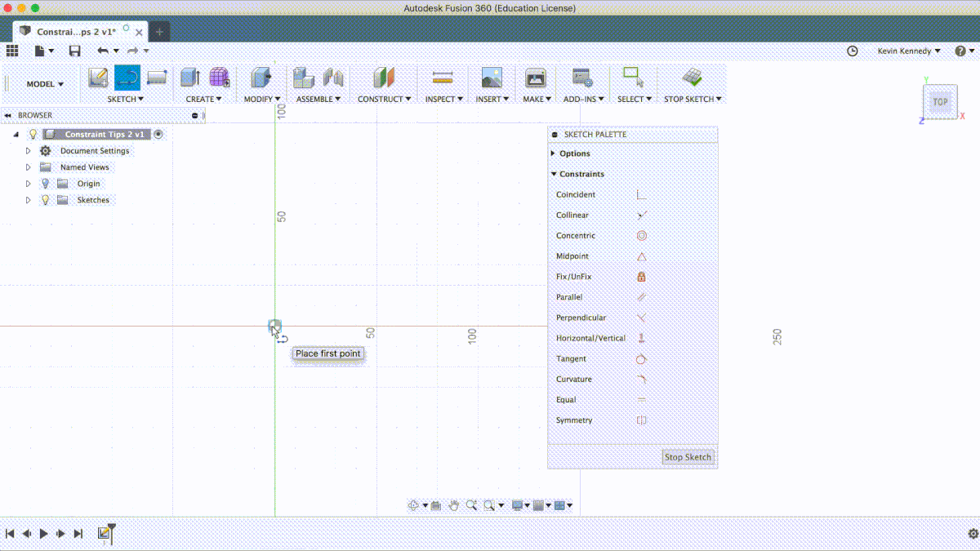
Task: Click the Tangent constraint icon
Action: [x=641, y=358]
